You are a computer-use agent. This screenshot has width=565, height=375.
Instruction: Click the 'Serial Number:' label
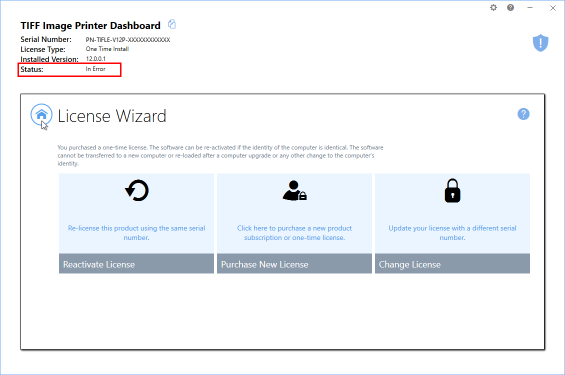46,39
